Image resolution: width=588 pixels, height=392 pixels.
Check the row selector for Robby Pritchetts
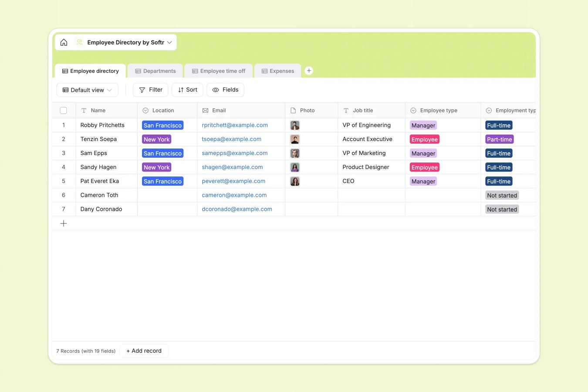coord(63,125)
